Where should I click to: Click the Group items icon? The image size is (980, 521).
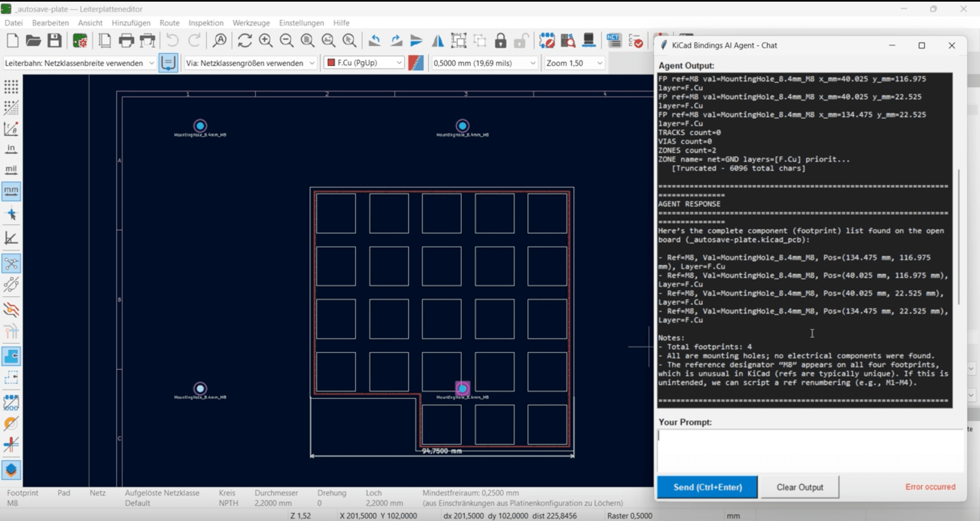[459, 40]
